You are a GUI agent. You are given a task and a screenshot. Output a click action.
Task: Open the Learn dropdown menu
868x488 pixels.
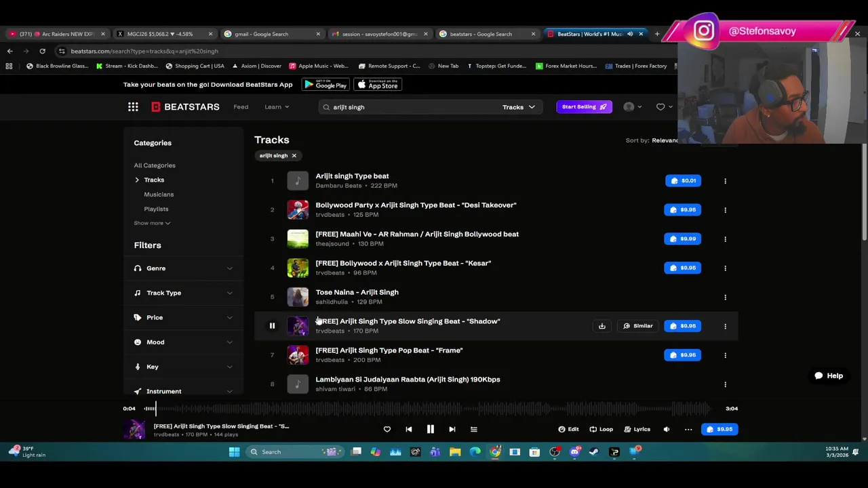click(277, 107)
